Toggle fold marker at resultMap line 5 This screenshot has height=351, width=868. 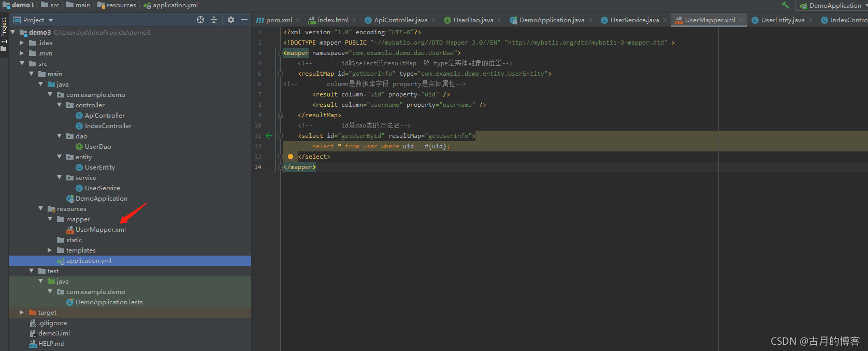click(280, 74)
